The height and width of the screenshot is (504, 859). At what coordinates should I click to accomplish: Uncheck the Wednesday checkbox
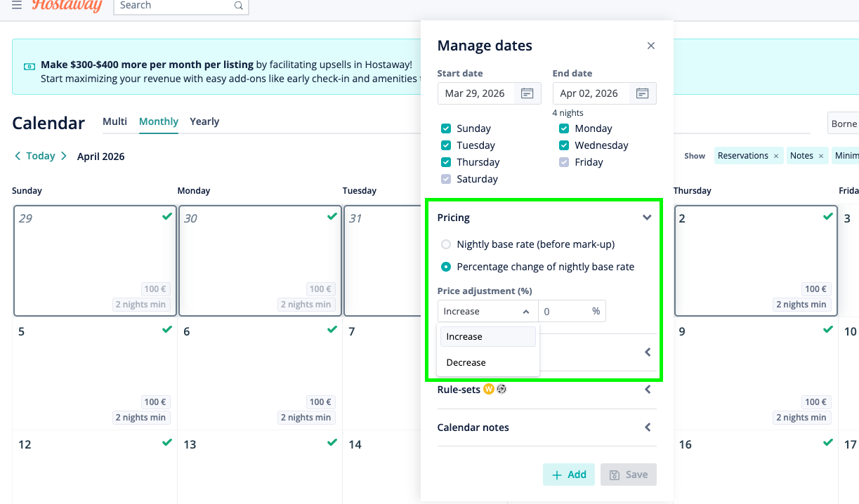(563, 145)
